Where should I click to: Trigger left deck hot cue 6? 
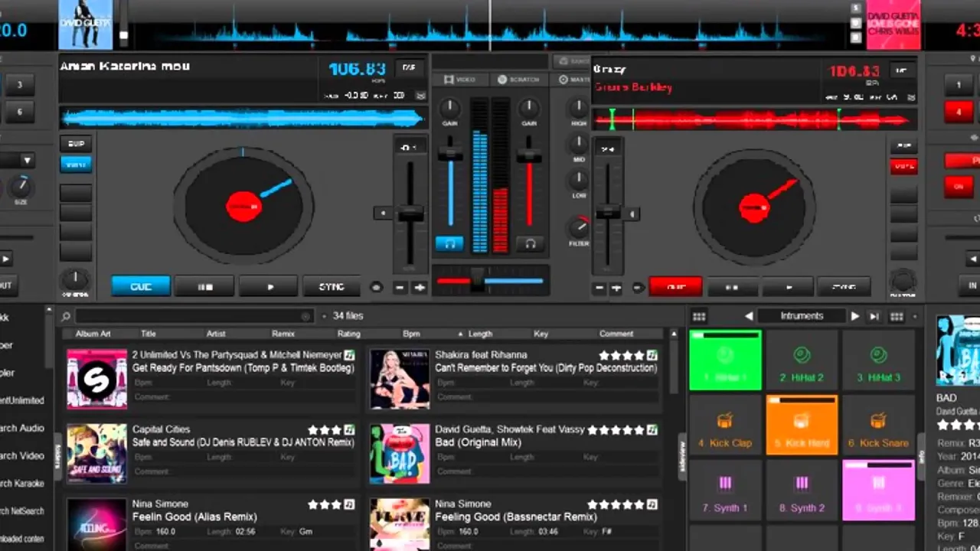coord(20,112)
